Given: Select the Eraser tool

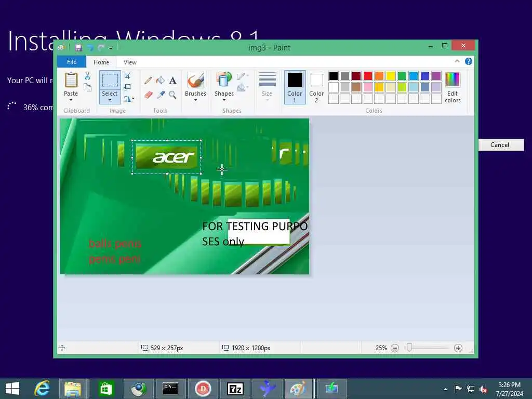Looking at the screenshot, I should pos(148,95).
